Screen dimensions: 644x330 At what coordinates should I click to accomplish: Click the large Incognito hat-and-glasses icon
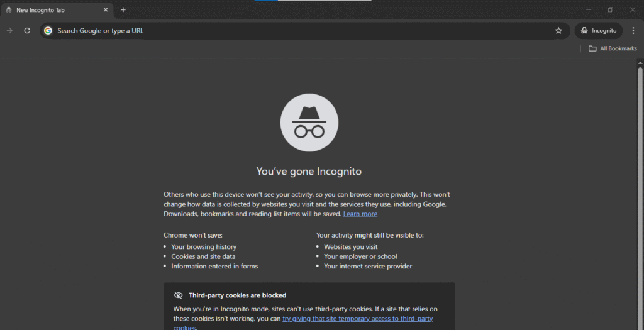tap(309, 123)
